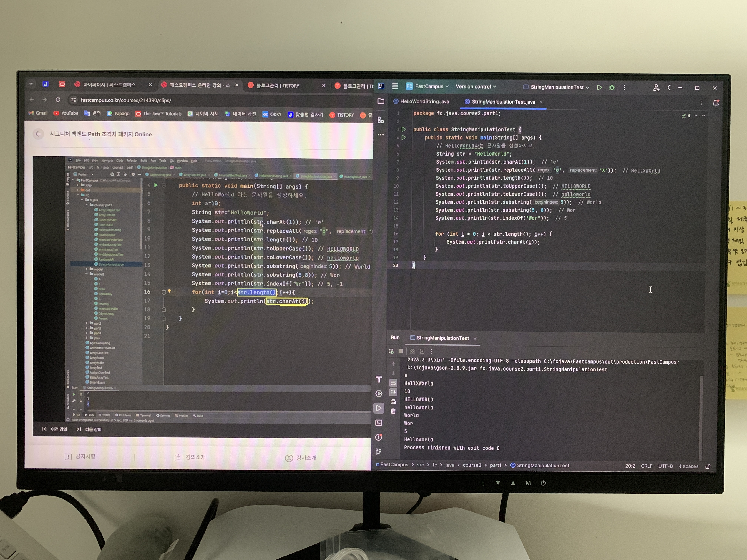
Task: Expand Version control dropdown
Action: point(475,87)
